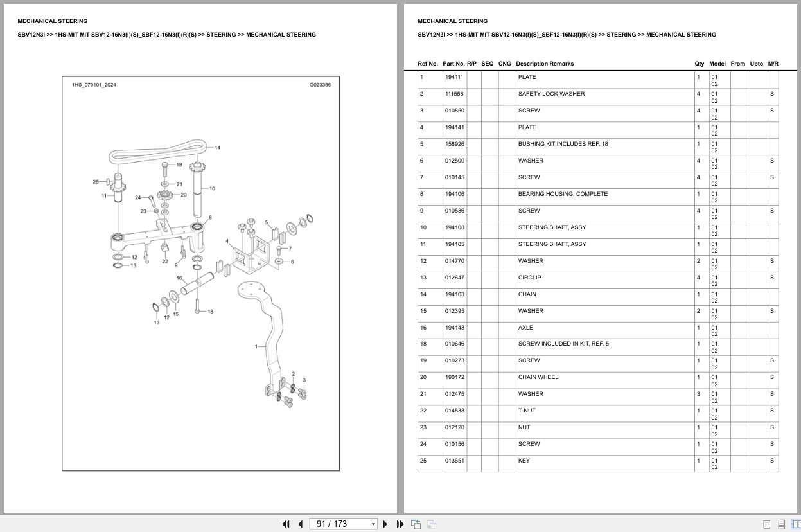
Task: Click MECHANICAL STEERING title on left page
Action: (x=53, y=21)
